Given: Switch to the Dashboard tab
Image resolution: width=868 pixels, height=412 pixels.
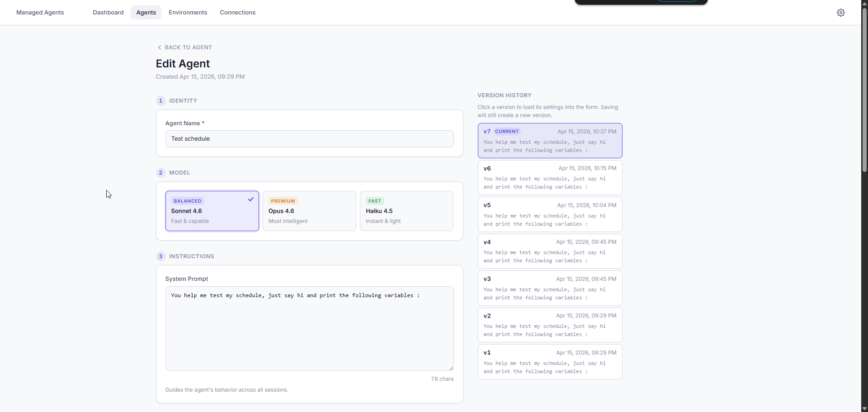Looking at the screenshot, I should pyautogui.click(x=108, y=12).
